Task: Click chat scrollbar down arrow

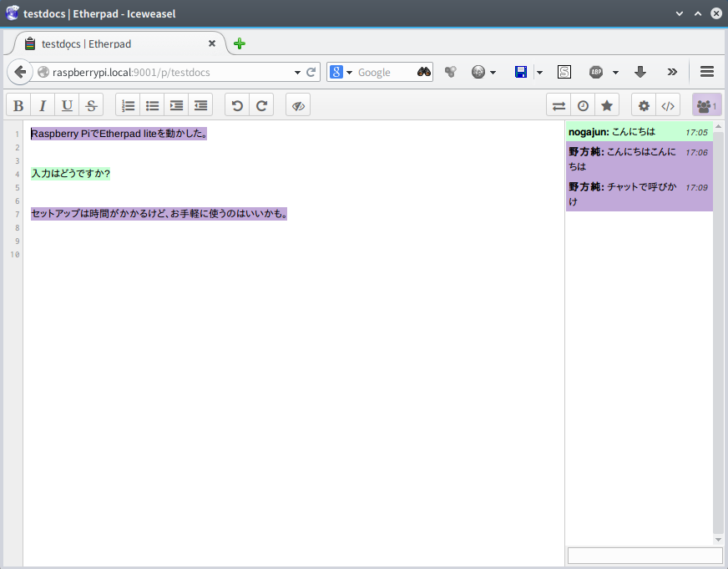Action: [x=719, y=540]
